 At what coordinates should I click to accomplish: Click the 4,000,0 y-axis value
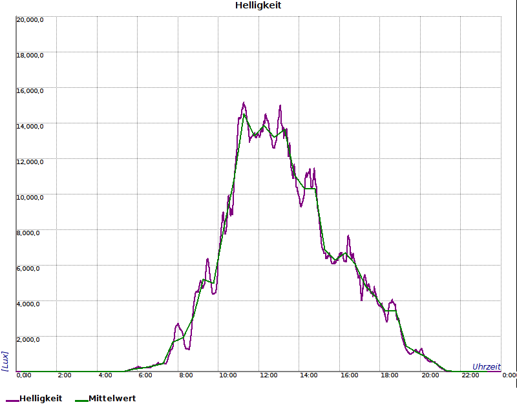point(28,304)
